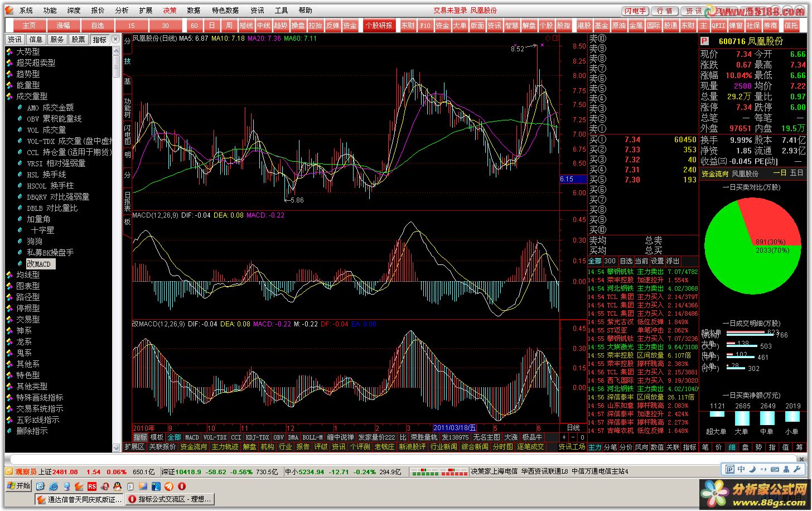Click the green buy slice of pie chart
The height and width of the screenshot is (511, 812).
(x=731, y=257)
